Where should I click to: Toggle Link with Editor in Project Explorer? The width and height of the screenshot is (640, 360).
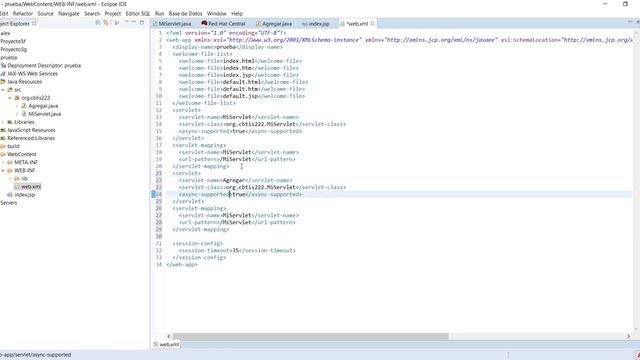coord(106,23)
